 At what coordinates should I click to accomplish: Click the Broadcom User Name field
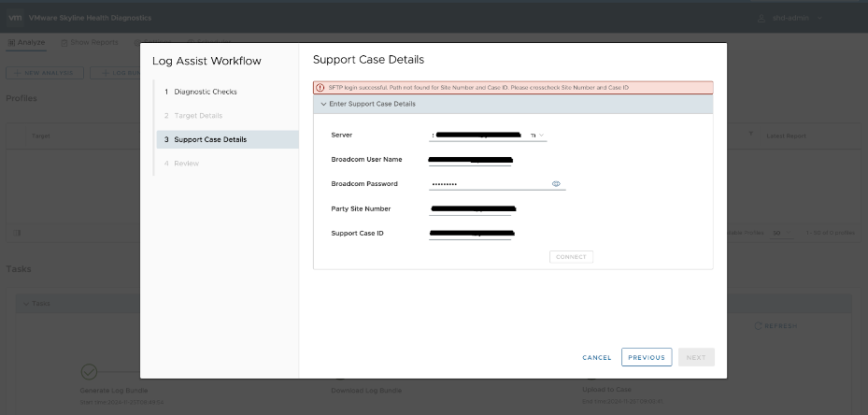click(470, 160)
